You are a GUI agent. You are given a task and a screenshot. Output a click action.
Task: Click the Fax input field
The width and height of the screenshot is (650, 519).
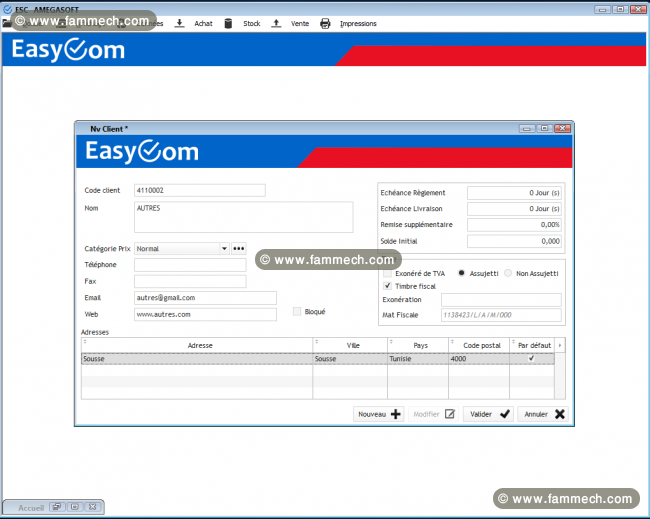[x=190, y=281]
